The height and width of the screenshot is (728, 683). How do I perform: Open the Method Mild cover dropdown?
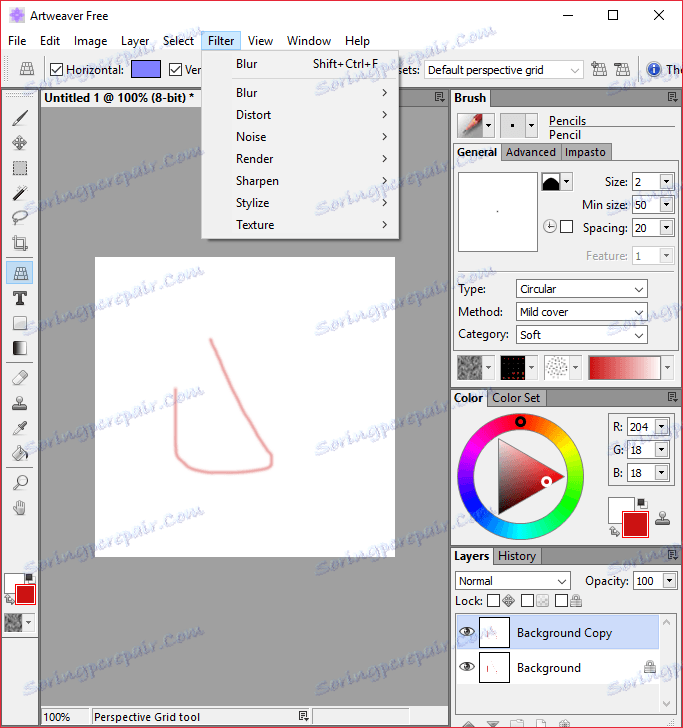581,312
